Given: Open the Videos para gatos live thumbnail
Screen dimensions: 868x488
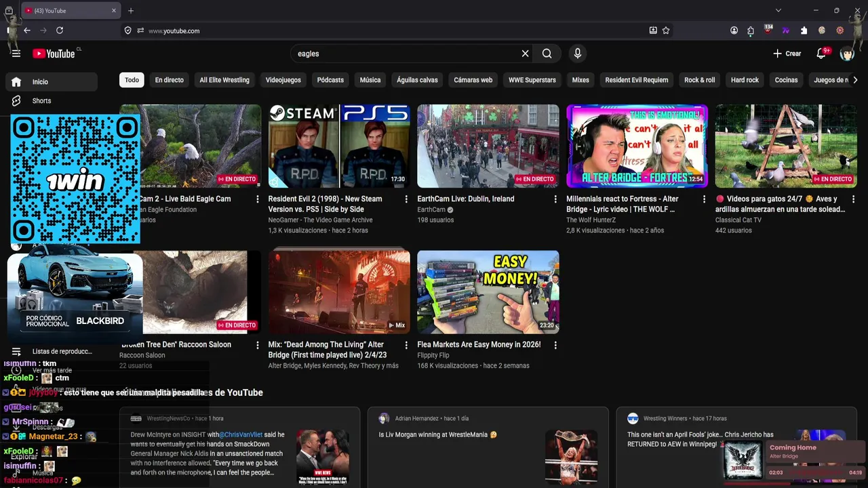Looking at the screenshot, I should 786,146.
